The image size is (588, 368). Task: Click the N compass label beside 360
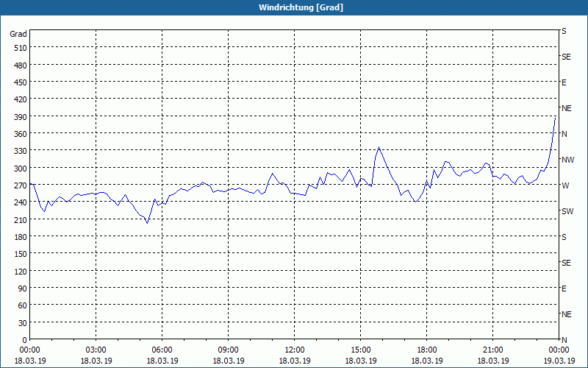click(x=564, y=134)
